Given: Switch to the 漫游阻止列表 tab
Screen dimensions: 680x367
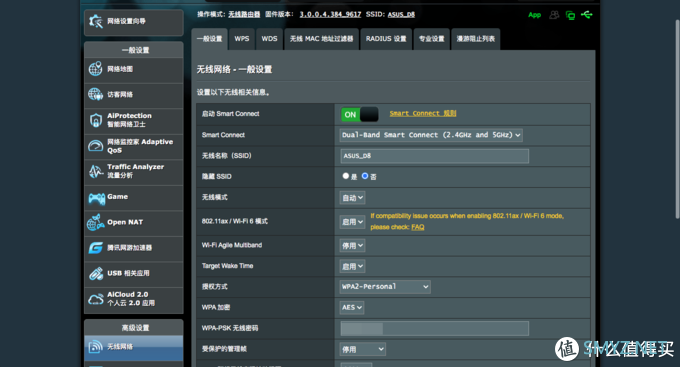Looking at the screenshot, I should (x=476, y=39).
